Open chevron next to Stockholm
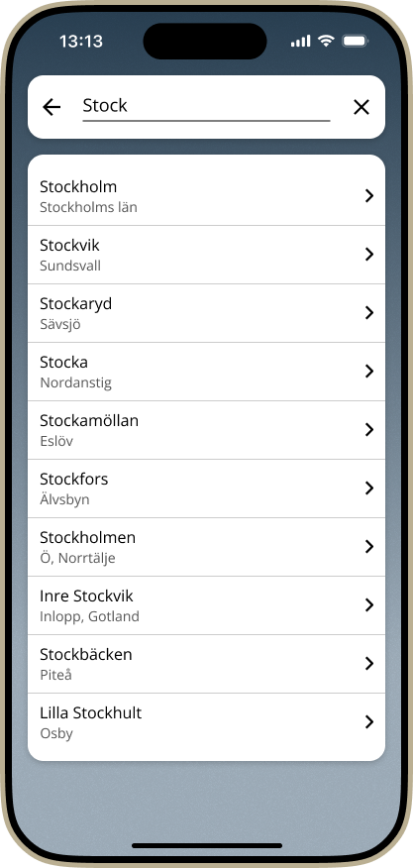Viewport: 413px width, 868px height. click(369, 195)
